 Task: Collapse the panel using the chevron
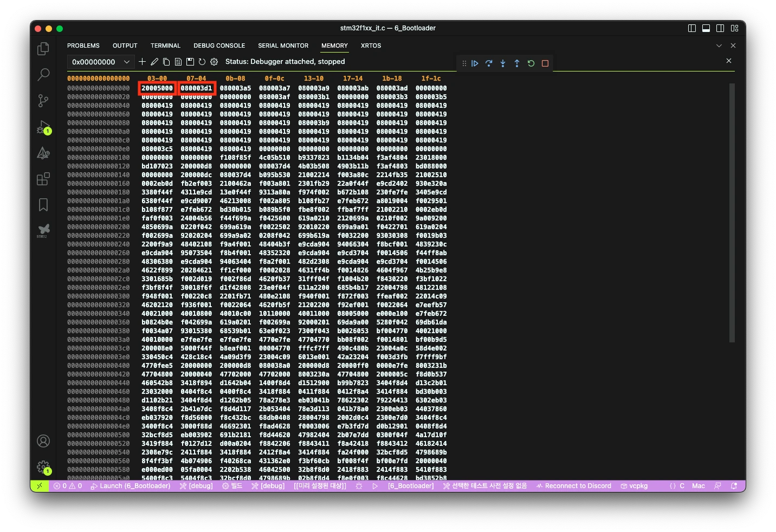719,46
